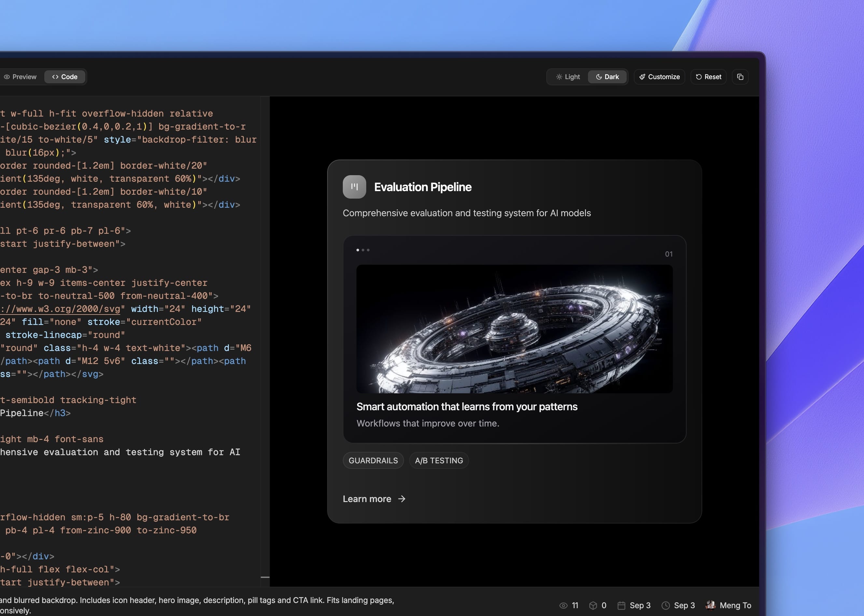This screenshot has height=616, width=864.
Task: Click the cube icon in the status bar
Action: (593, 605)
